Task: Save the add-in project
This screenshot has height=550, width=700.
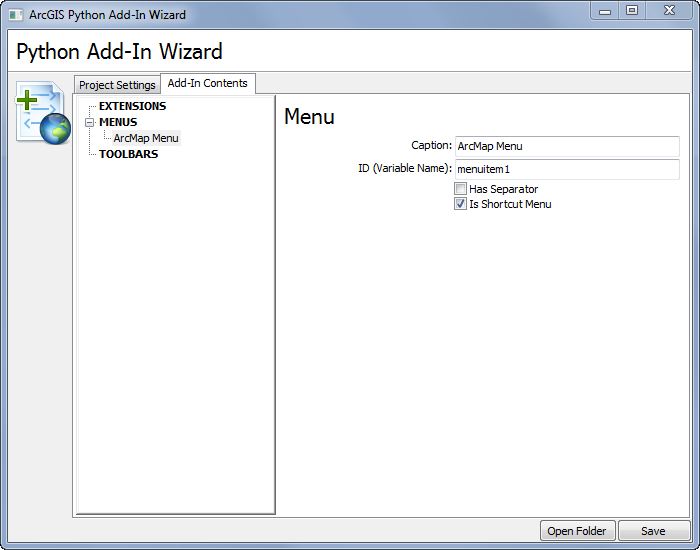Action: (x=653, y=531)
